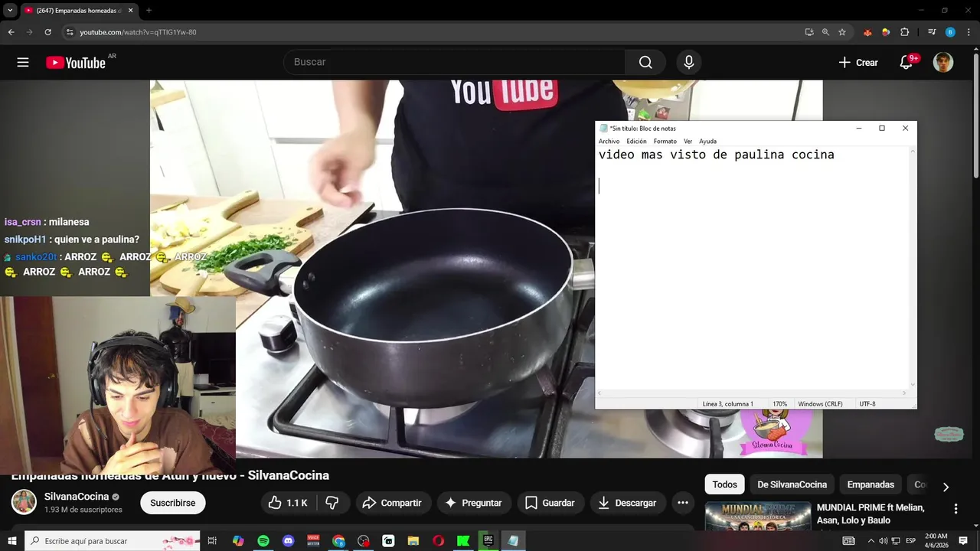Viewport: 980px width, 551px height.
Task: Click the install app icon in address bar
Action: coord(809,32)
